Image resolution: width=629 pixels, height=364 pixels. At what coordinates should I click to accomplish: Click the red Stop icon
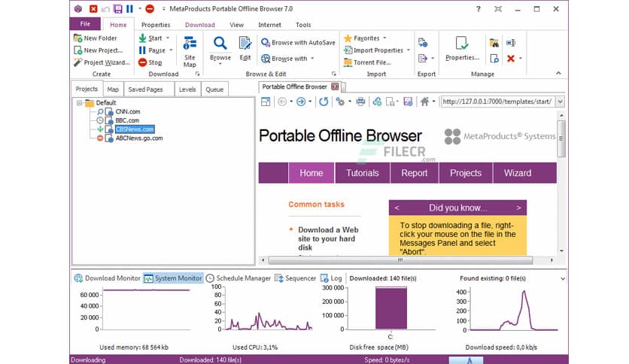(x=142, y=62)
